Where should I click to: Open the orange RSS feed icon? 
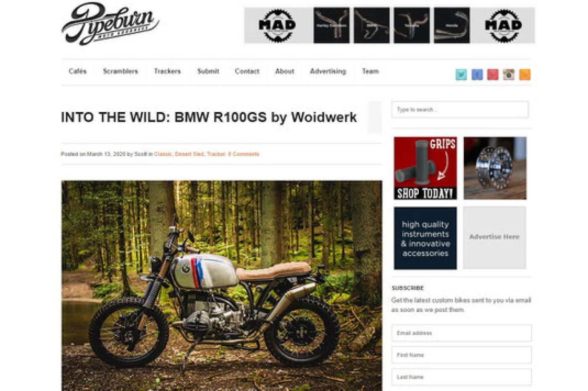point(525,75)
